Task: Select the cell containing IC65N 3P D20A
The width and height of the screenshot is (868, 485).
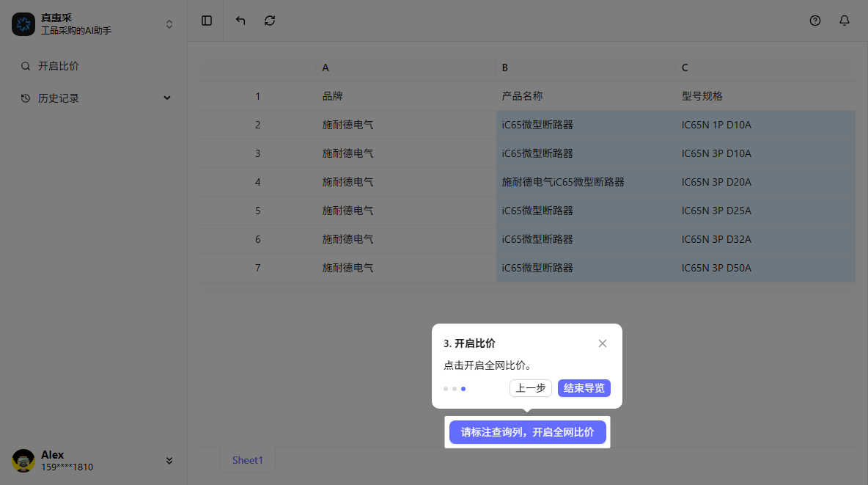Action: point(717,182)
